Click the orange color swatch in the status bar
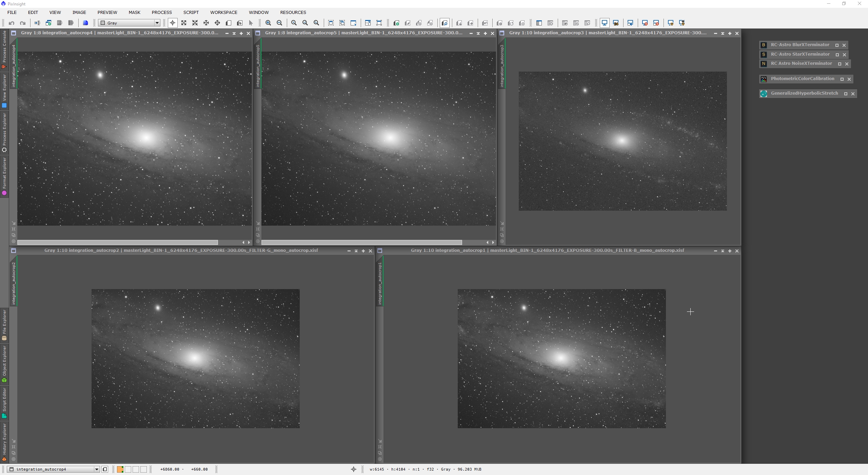Image resolution: width=868 pixels, height=475 pixels. coord(120,469)
